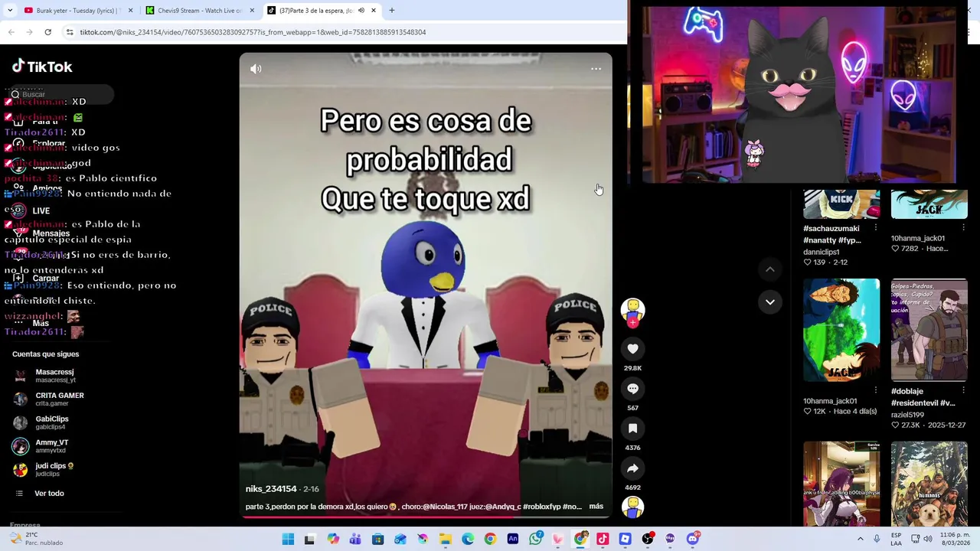Like the video with the heart icon

pyautogui.click(x=632, y=349)
